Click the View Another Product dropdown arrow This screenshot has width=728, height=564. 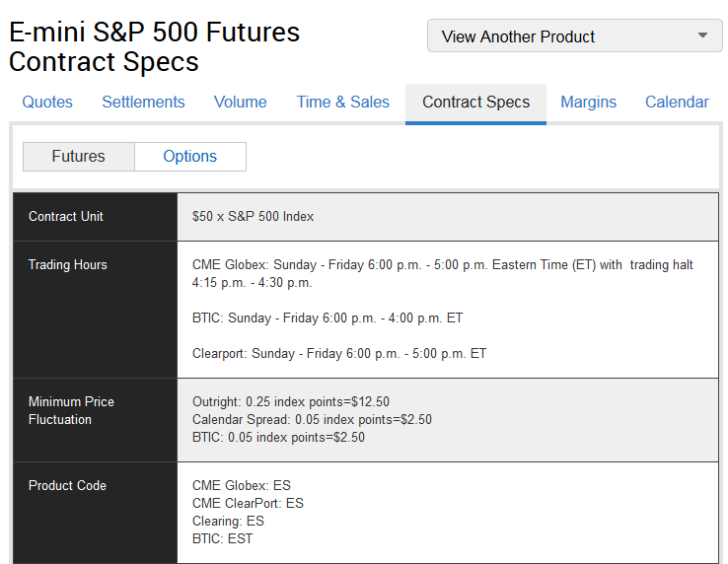point(702,35)
